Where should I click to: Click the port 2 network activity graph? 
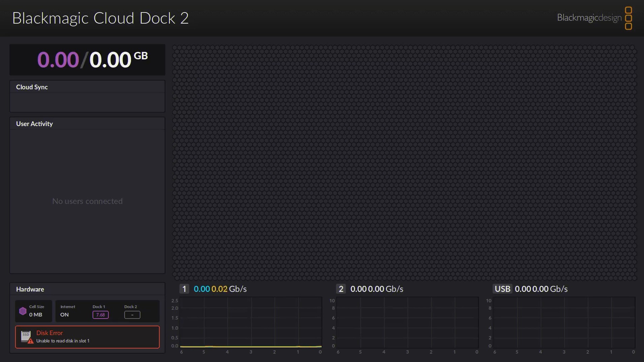point(408,322)
